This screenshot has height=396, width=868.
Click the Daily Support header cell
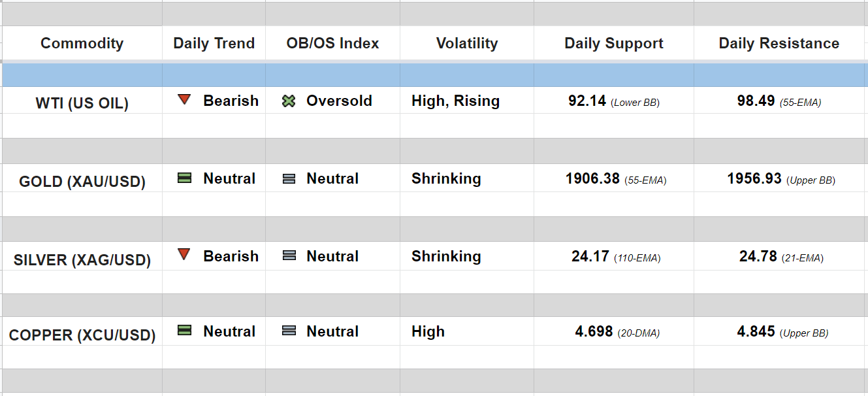pyautogui.click(x=613, y=44)
